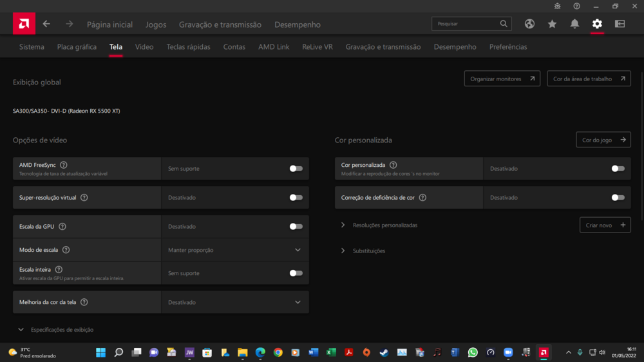
Task: Enable Escala da GPU switch
Action: pyautogui.click(x=296, y=226)
